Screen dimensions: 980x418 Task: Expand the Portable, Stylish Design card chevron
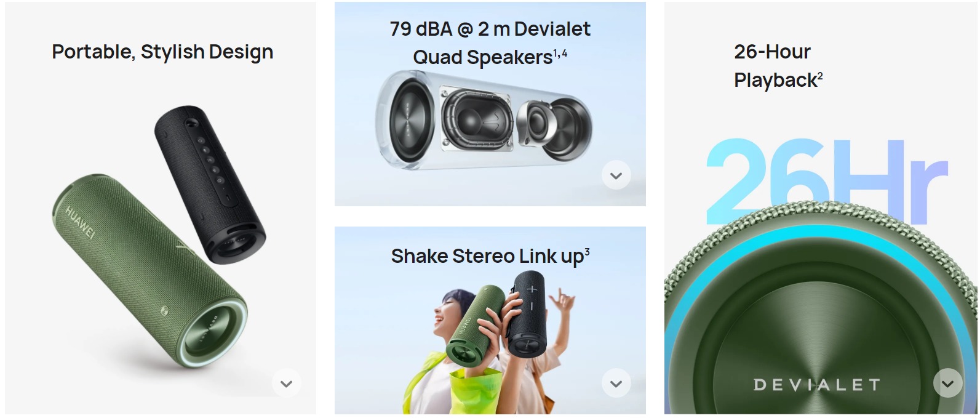click(286, 384)
